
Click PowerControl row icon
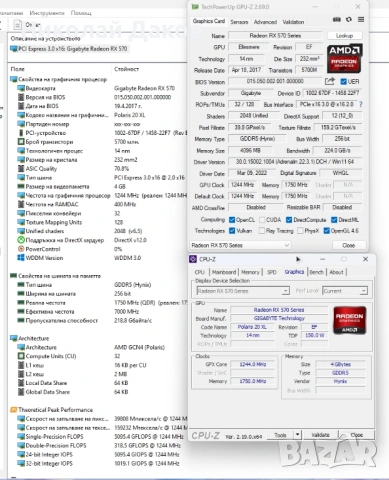21,249
